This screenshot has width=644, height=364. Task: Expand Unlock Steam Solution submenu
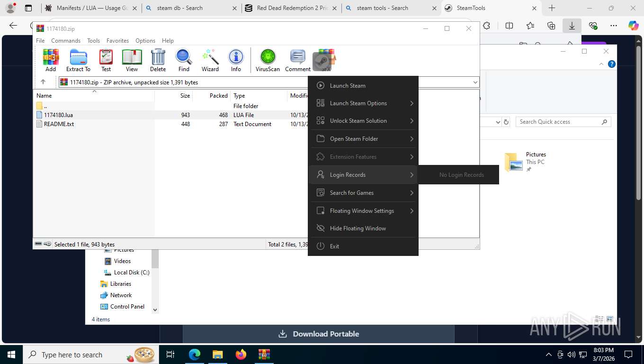tap(363, 120)
